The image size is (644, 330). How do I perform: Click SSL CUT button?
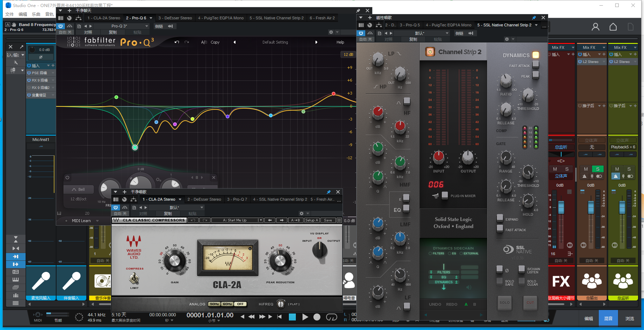[x=530, y=302]
